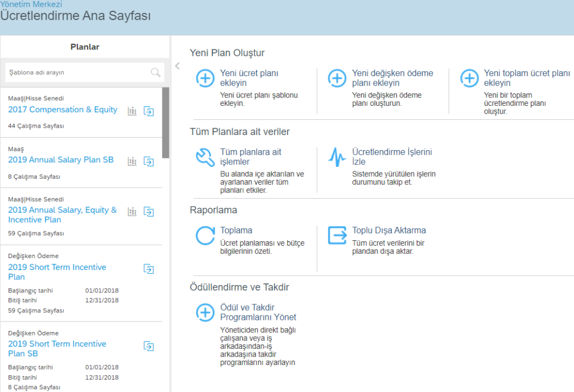Click plus icon for Ödül ve Takdir Programlarını Yönet
Image resolution: width=574 pixels, height=392 pixels.
click(x=205, y=312)
